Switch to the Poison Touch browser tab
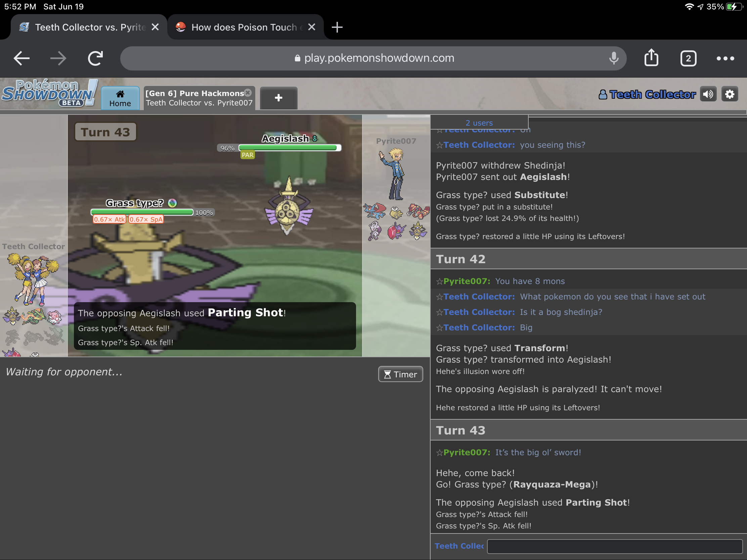The image size is (747, 560). [x=244, y=27]
